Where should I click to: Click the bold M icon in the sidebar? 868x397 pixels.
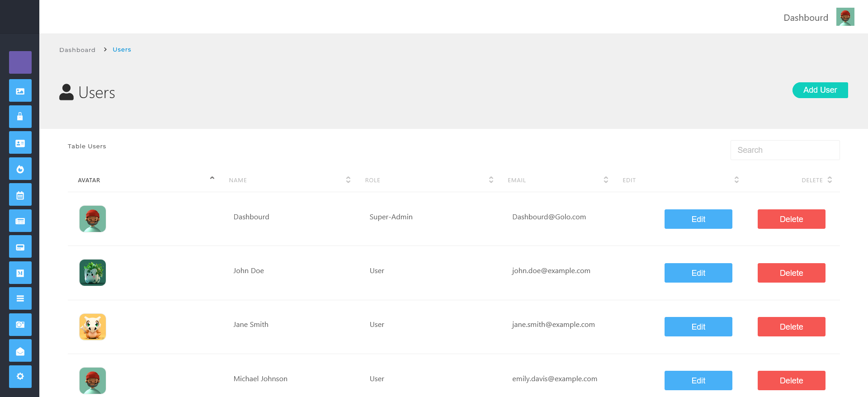20,273
